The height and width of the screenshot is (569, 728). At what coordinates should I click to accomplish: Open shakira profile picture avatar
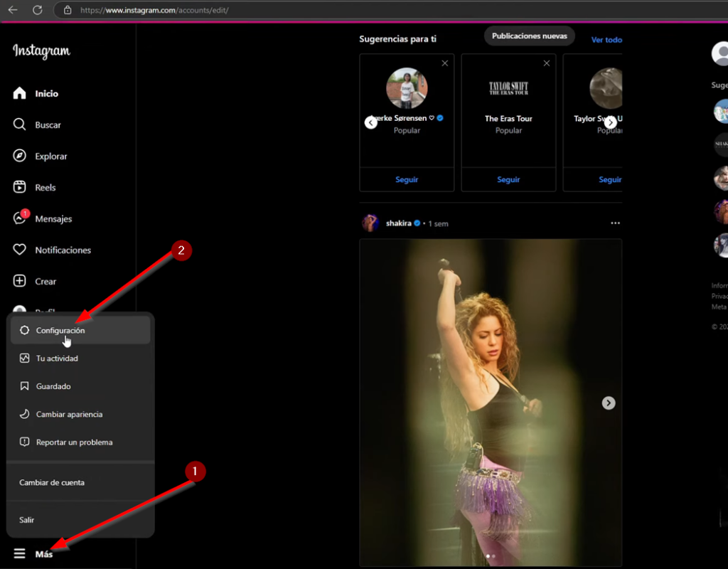(x=370, y=223)
